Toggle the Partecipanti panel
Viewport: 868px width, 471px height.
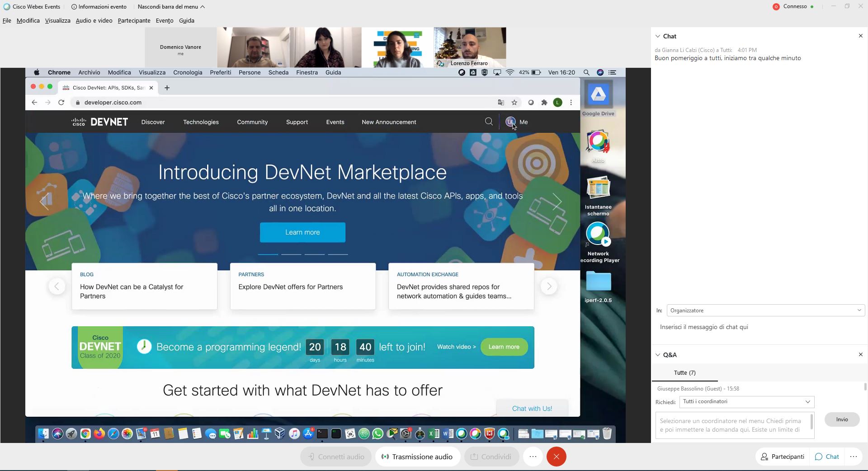783,457
